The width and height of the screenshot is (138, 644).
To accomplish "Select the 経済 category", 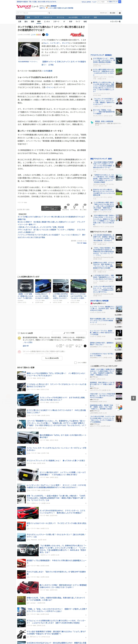I will 39,21.
